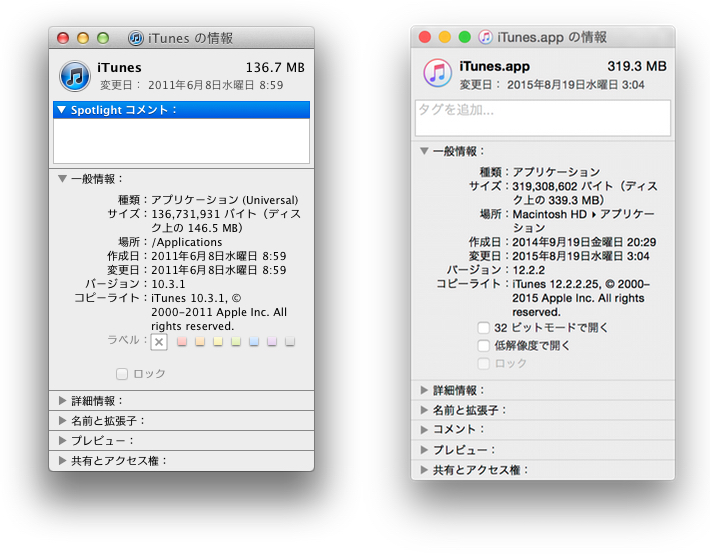Click the /Applications location text
The width and height of the screenshot is (710, 558).
[x=187, y=242]
